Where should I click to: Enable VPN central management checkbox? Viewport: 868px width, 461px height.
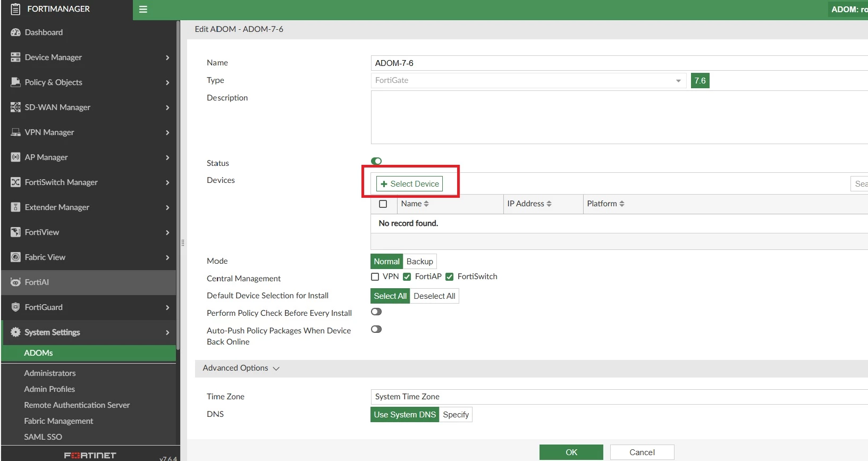click(x=375, y=276)
